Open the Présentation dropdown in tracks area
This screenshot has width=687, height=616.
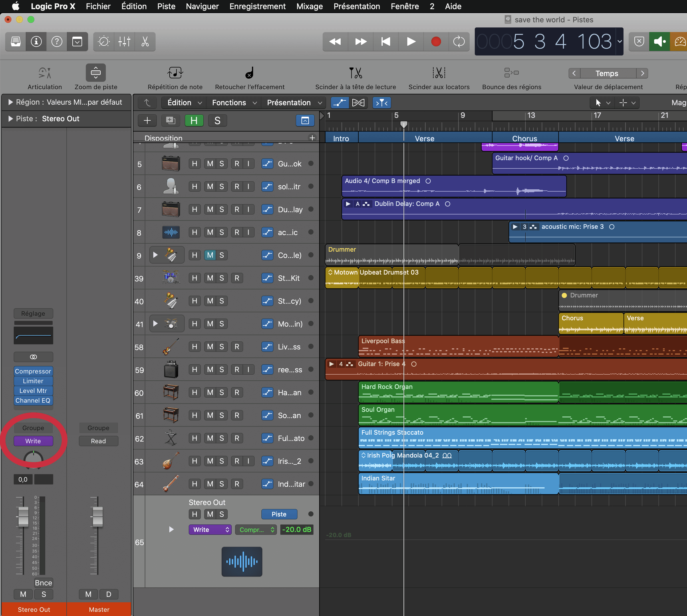coord(294,103)
